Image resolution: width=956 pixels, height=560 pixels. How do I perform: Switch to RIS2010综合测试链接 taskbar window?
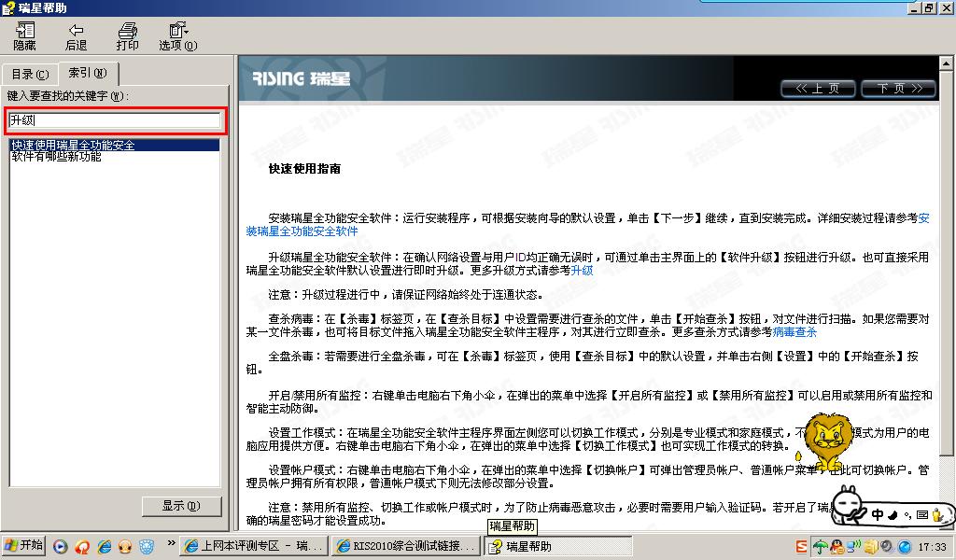click(x=407, y=546)
